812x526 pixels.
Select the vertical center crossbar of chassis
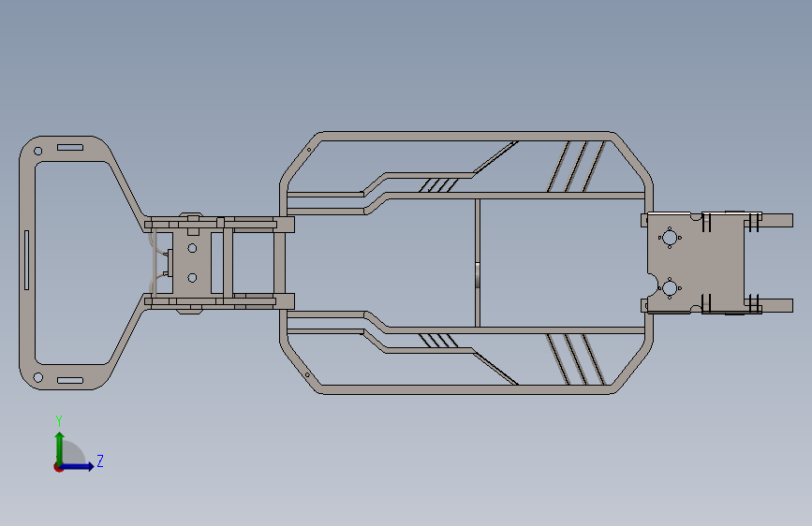tap(478, 263)
